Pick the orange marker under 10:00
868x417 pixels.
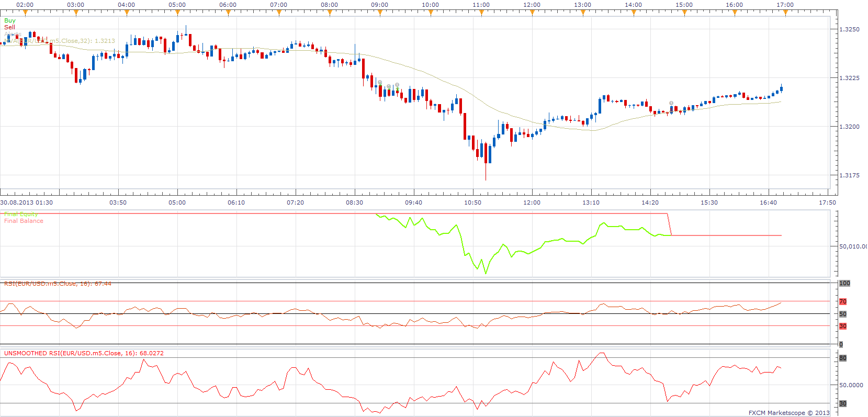(431, 13)
